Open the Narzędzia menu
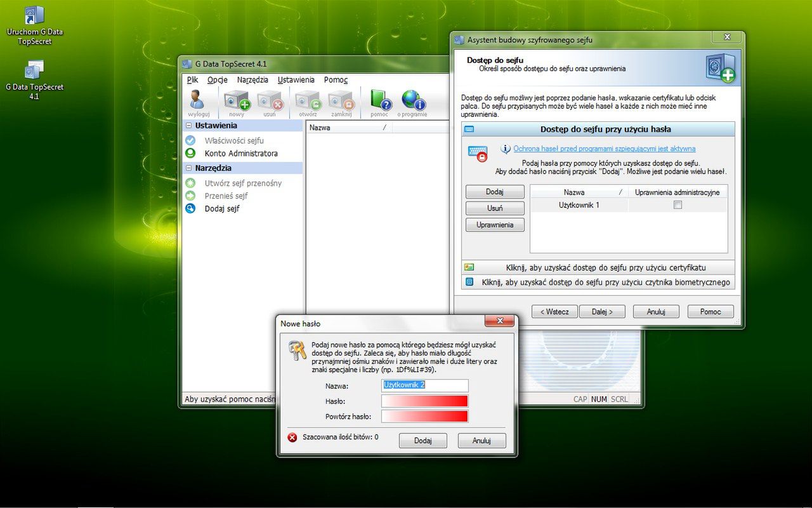The height and width of the screenshot is (508, 812). pyautogui.click(x=252, y=80)
